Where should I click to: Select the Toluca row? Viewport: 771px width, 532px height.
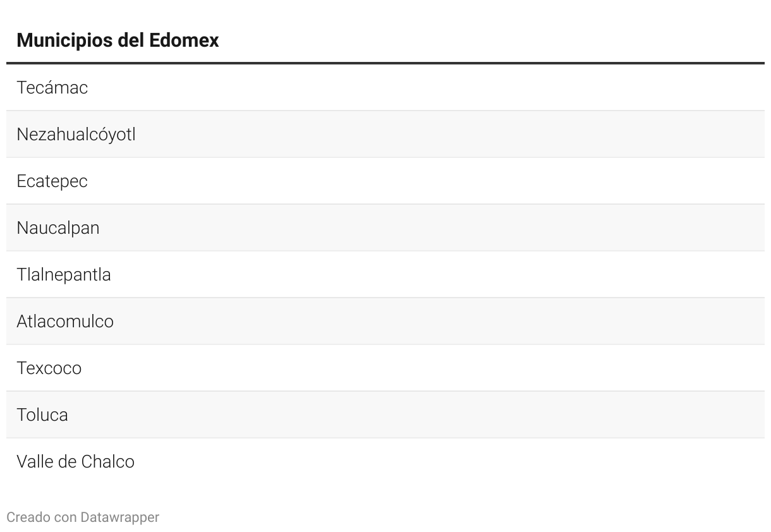click(385, 414)
